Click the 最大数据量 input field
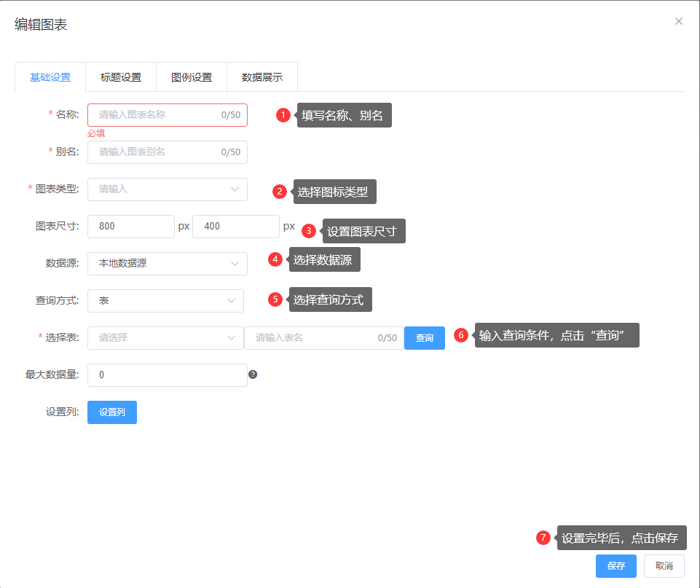This screenshot has width=700, height=588. click(167, 375)
